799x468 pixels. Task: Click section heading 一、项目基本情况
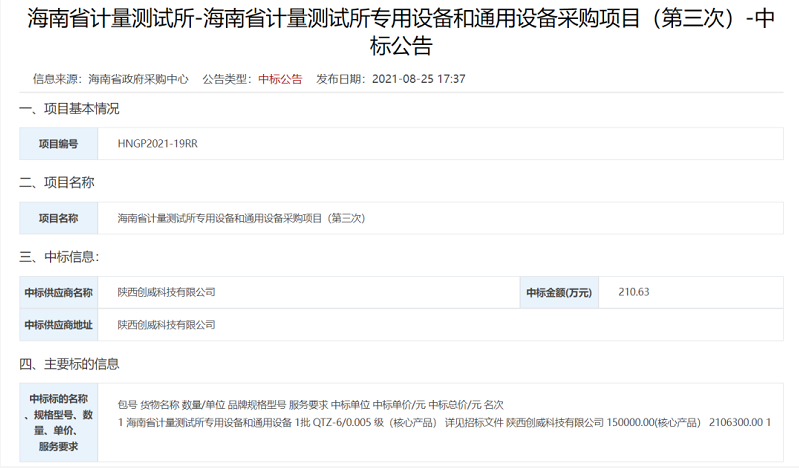pos(69,109)
